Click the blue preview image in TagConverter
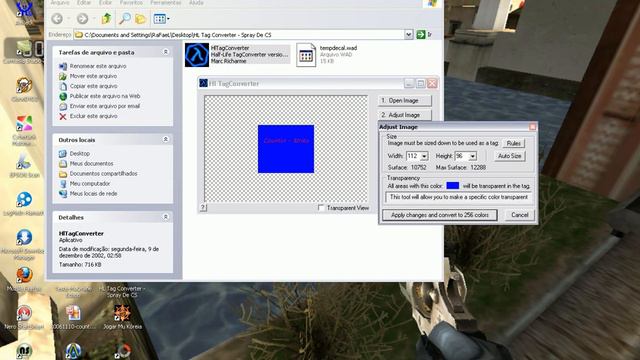Screen dimensions: 640x360 (286, 149)
